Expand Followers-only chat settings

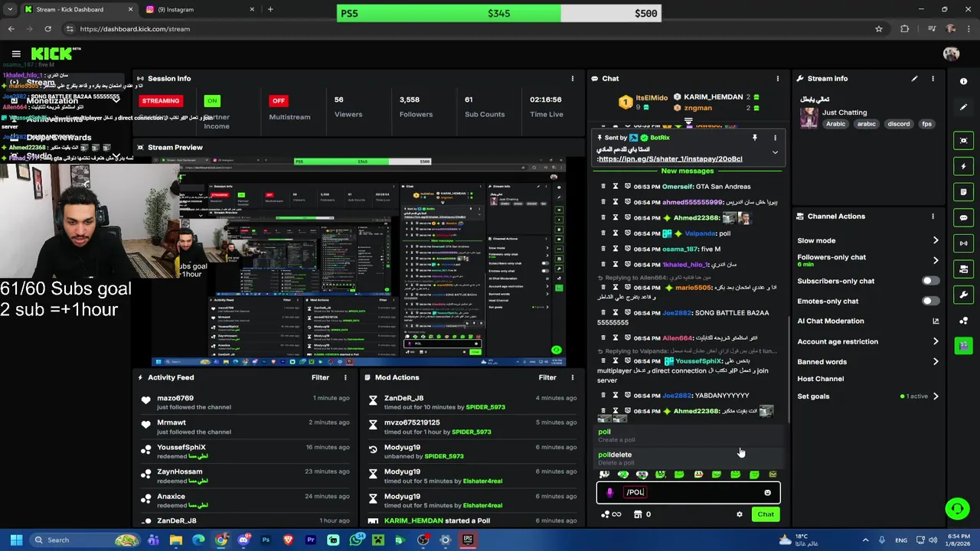point(935,260)
